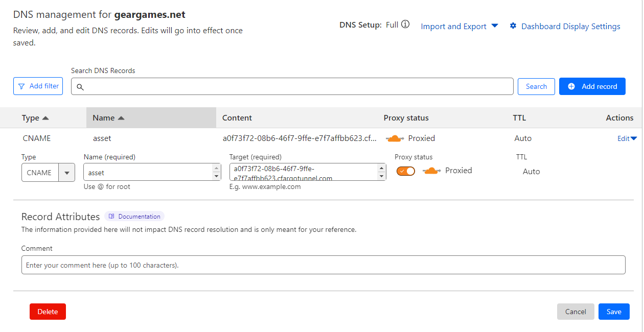
Task: Click the orange cloud icon in asset row
Action: click(395, 138)
